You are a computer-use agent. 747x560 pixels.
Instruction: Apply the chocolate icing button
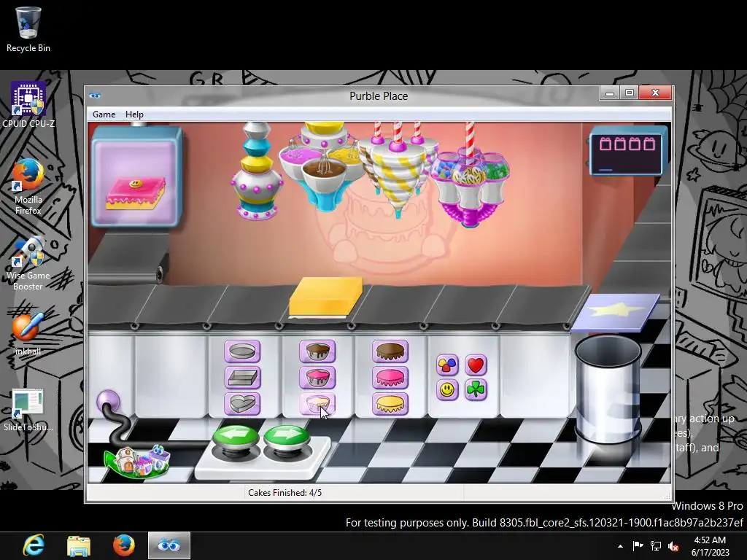pyautogui.click(x=390, y=351)
